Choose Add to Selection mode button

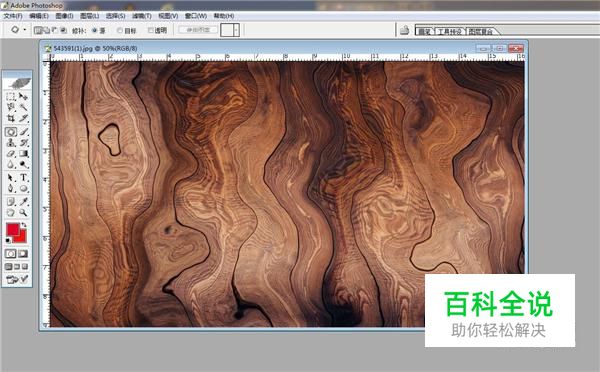pyautogui.click(x=47, y=30)
